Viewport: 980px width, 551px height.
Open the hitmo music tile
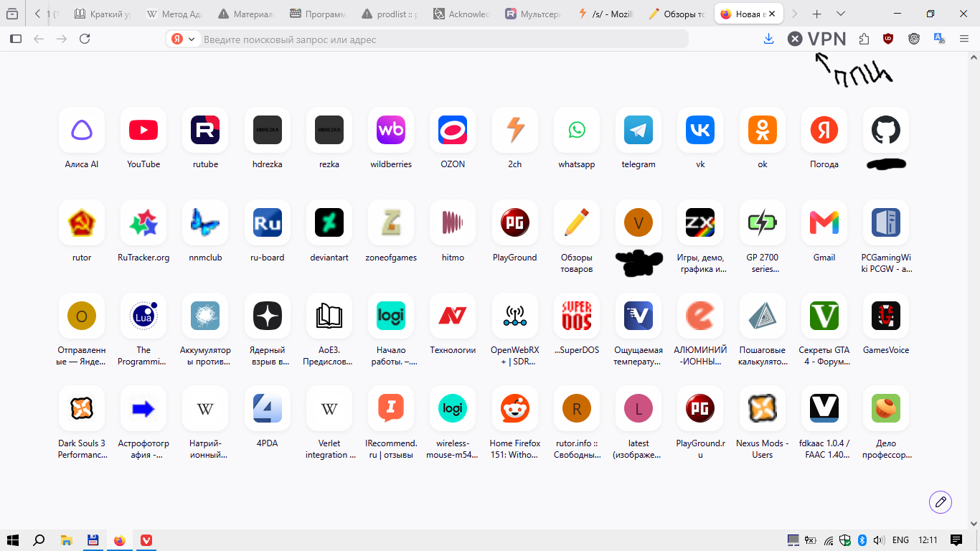[453, 223]
